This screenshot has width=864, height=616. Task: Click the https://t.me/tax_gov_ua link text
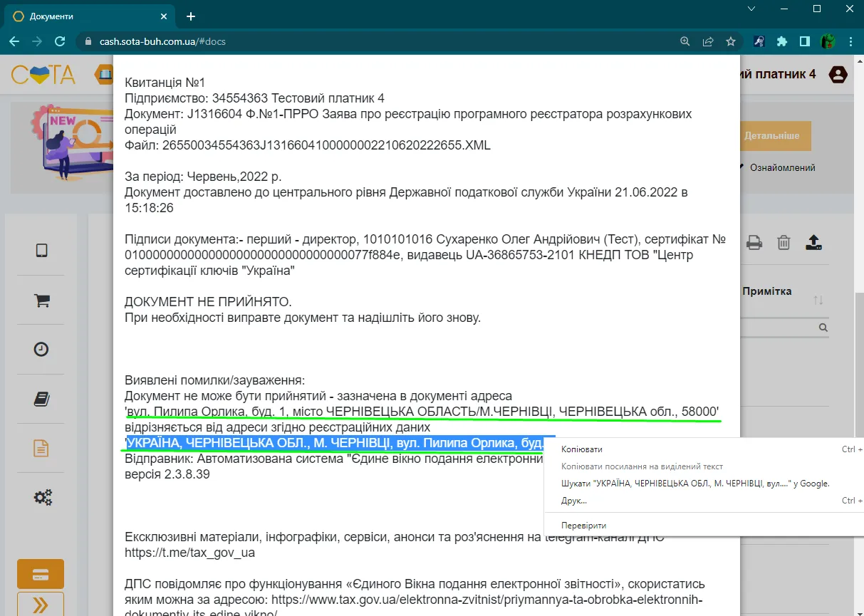coord(189,553)
